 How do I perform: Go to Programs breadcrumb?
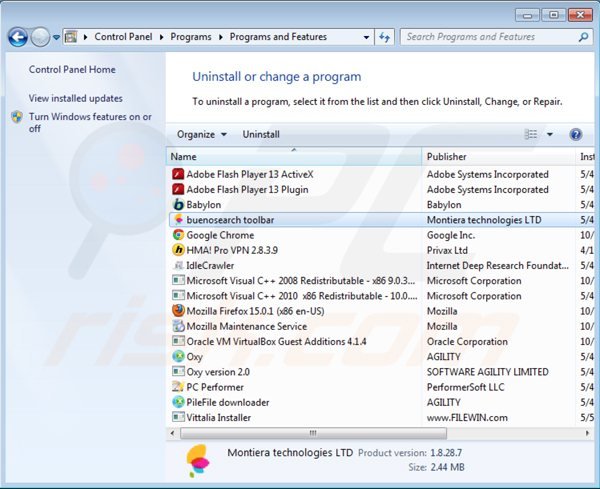pyautogui.click(x=191, y=37)
